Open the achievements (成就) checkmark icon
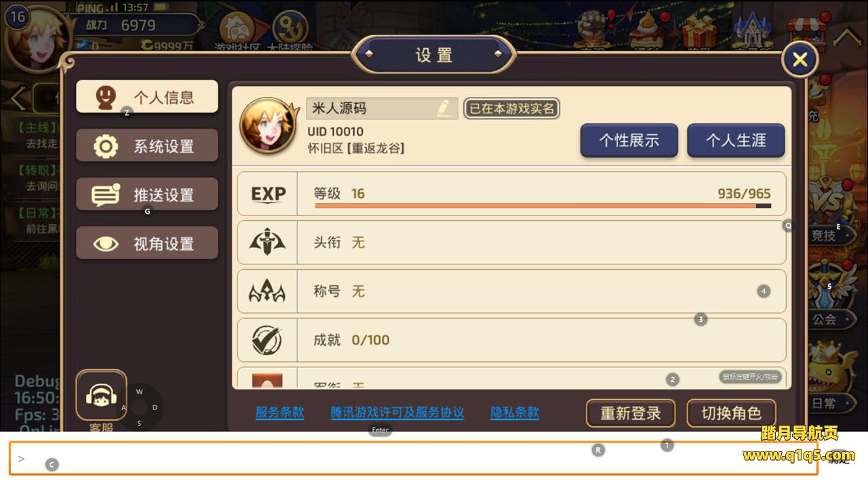The height and width of the screenshot is (488, 868). click(x=267, y=340)
